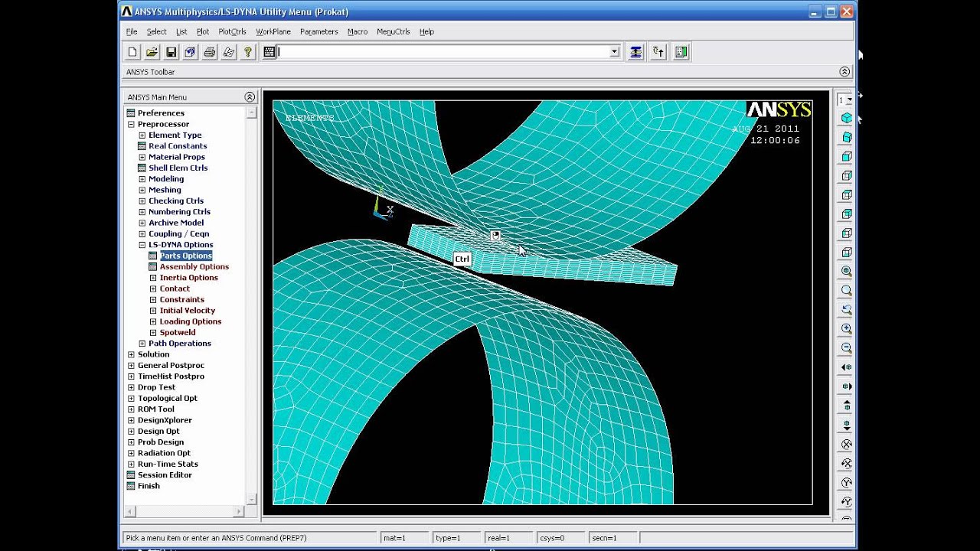Expand the Material Props node
Image resolution: width=980 pixels, height=551 pixels.
[x=142, y=157]
